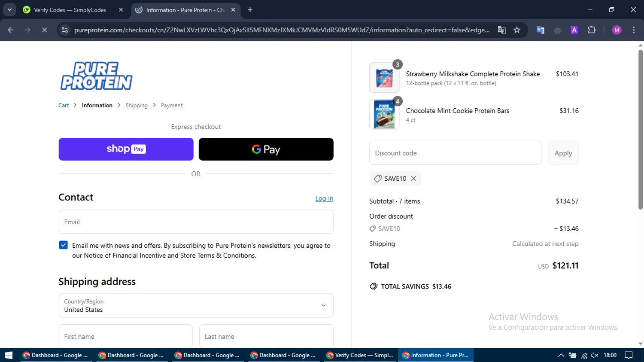The height and width of the screenshot is (362, 644).
Task: Open the Chrome profile avatar M
Action: point(617,30)
